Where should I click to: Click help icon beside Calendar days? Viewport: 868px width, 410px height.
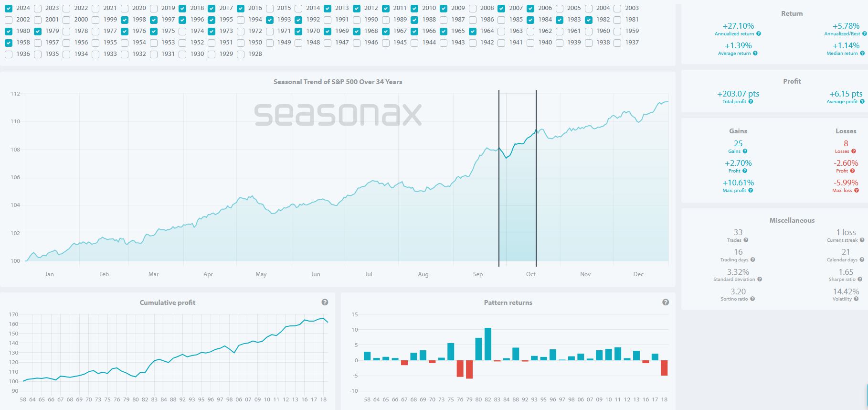pyautogui.click(x=862, y=260)
